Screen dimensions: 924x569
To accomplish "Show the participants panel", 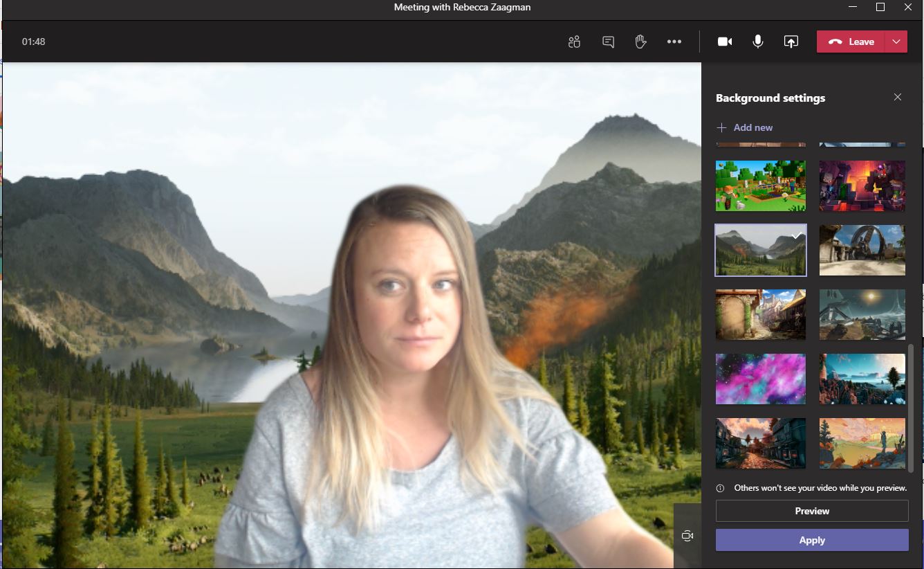I will 574,42.
